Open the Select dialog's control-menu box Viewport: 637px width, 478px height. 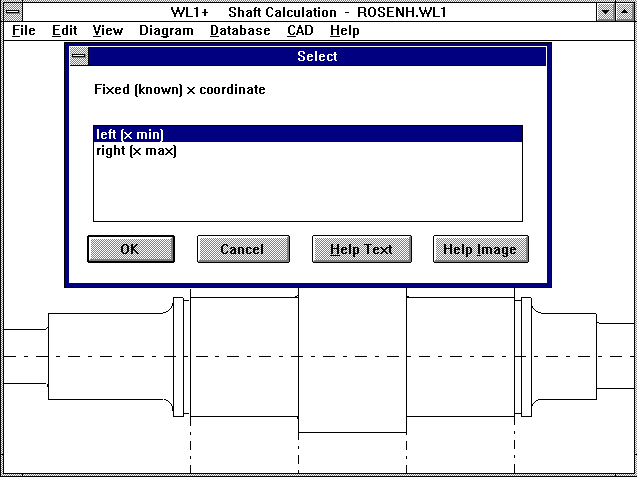[79, 57]
